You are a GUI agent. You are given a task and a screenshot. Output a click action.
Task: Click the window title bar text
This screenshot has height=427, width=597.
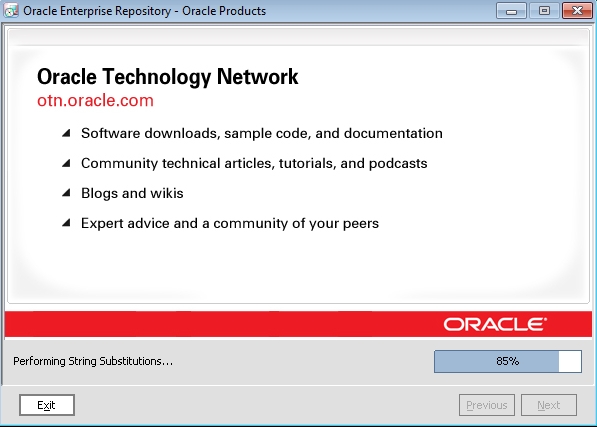145,11
